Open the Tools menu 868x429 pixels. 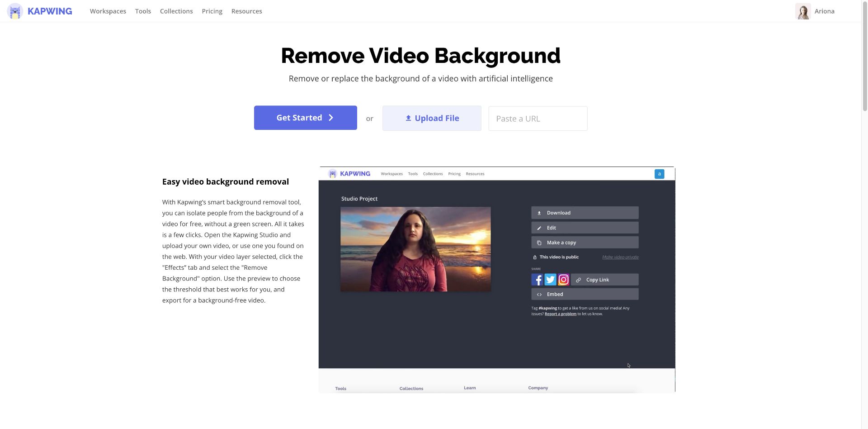coord(143,11)
